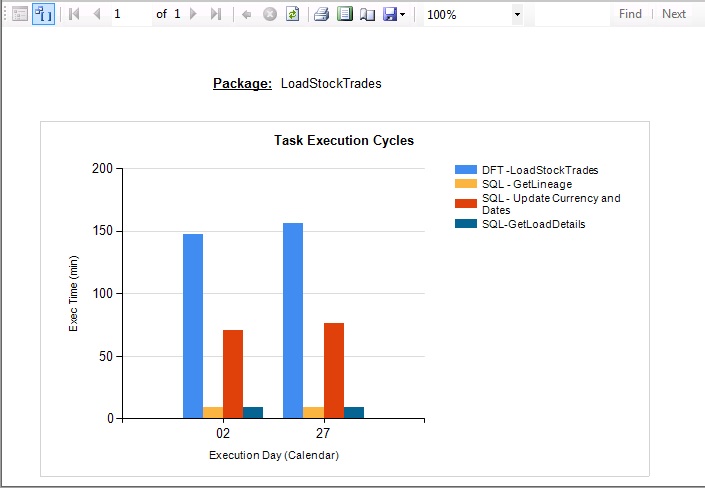This screenshot has width=705, height=488.
Task: Expand the 100% zoom dropdown
Action: (x=516, y=14)
